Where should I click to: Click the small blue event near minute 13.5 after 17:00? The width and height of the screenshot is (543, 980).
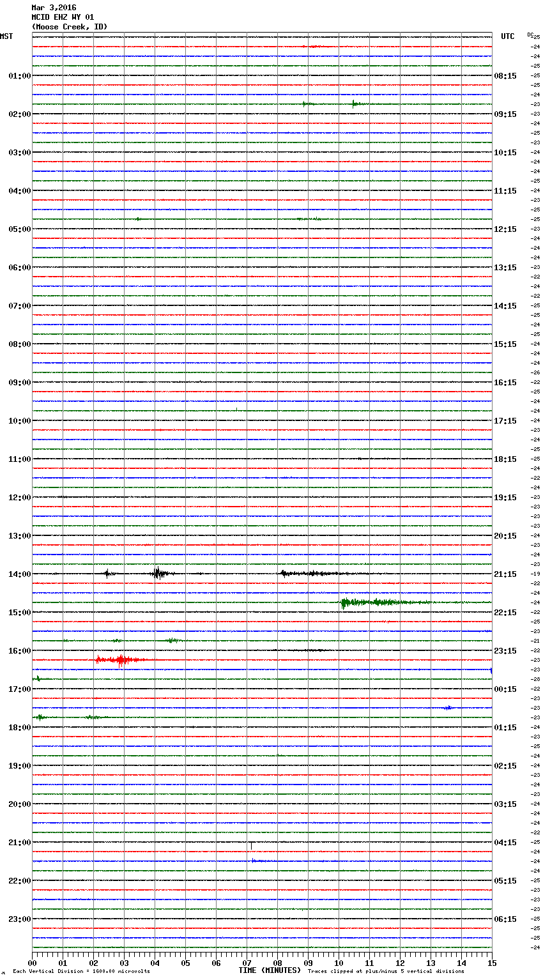(449, 707)
